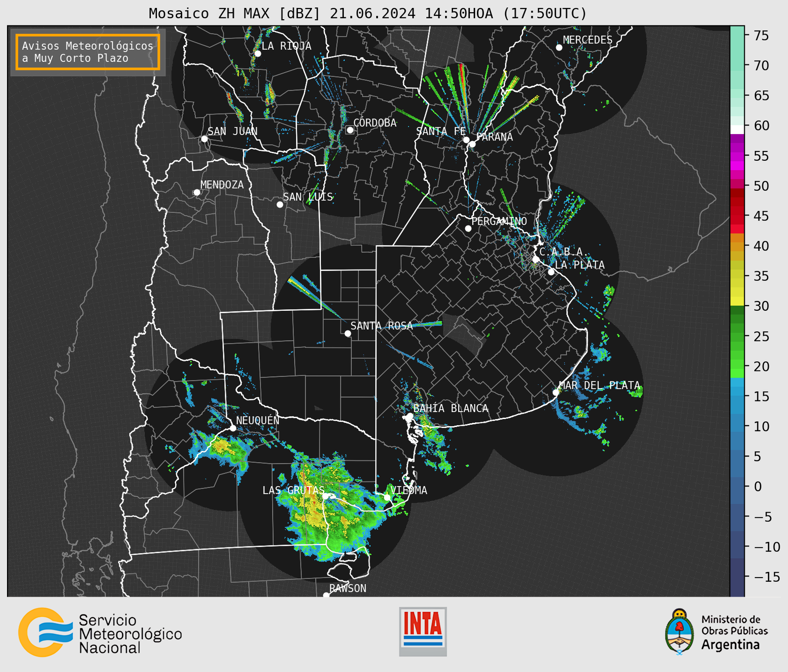Click the white 60 dBZ colorbar band
The width and height of the screenshot is (788, 672).
click(x=737, y=129)
